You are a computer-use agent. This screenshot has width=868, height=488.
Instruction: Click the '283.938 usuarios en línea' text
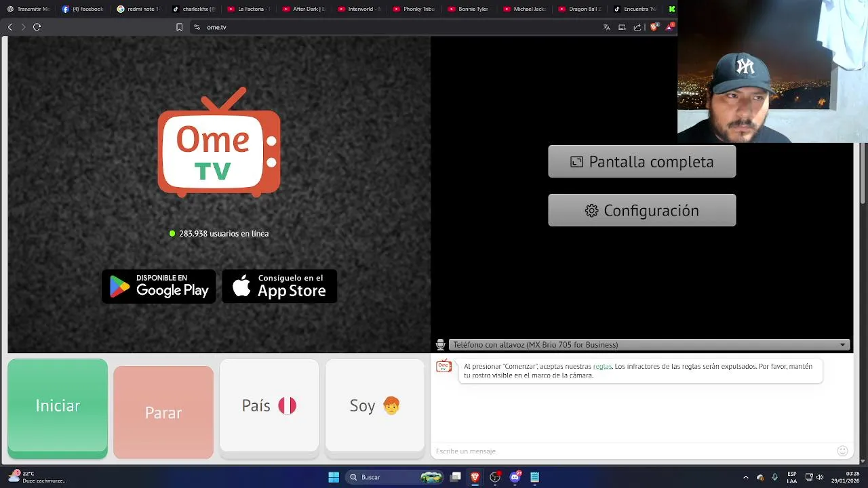coord(224,233)
